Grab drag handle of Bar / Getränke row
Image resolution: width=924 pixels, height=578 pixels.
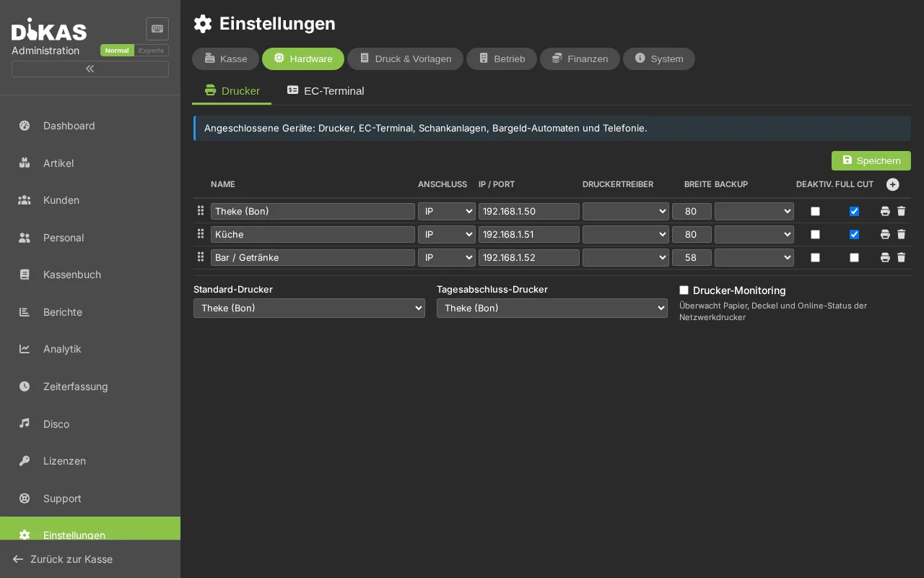(x=201, y=257)
